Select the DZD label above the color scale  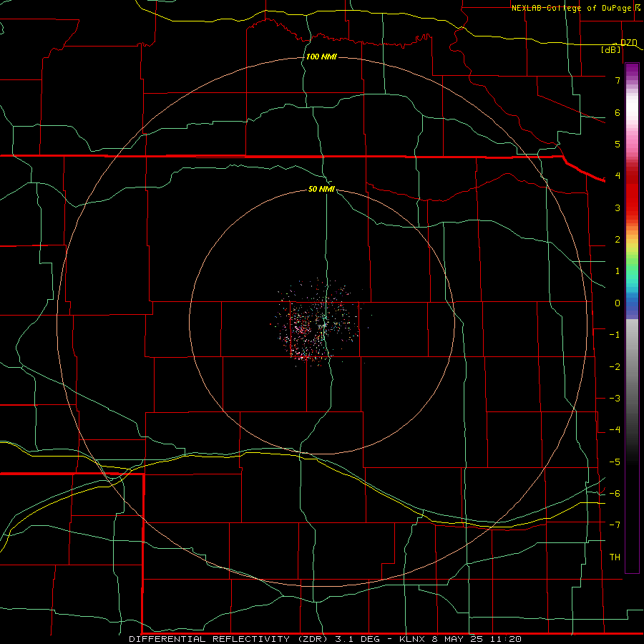(x=629, y=43)
